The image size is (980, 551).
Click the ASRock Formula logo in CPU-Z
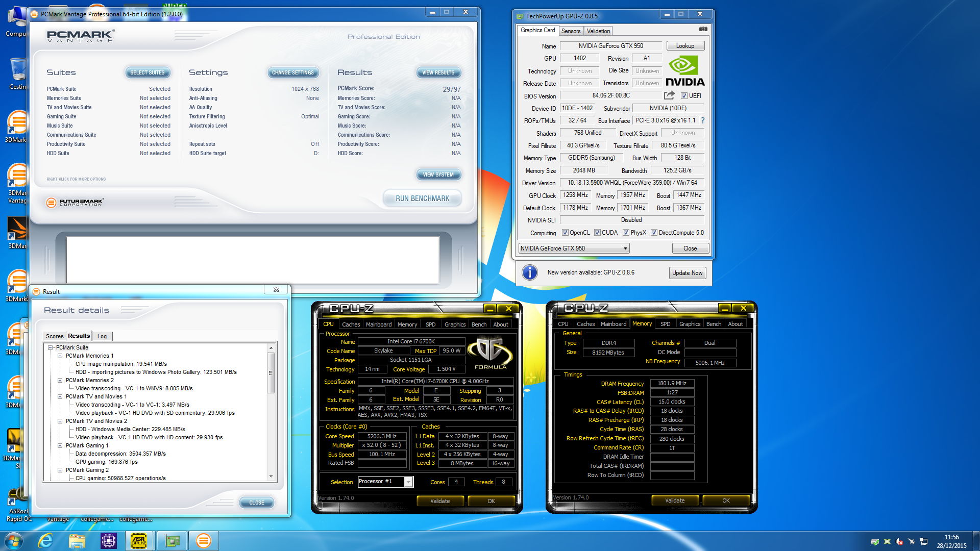click(490, 353)
